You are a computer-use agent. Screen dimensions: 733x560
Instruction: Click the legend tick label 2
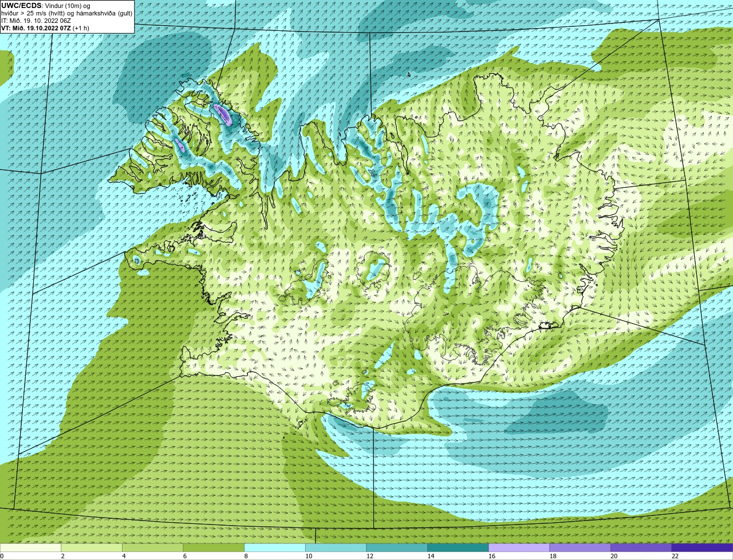point(62,556)
